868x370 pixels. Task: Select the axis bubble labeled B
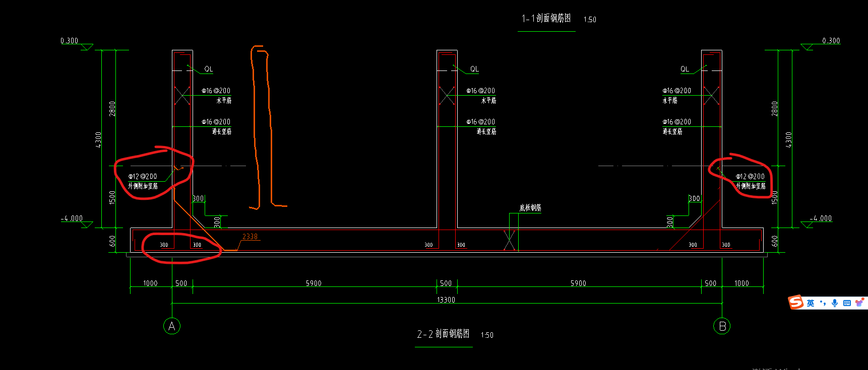coord(722,326)
